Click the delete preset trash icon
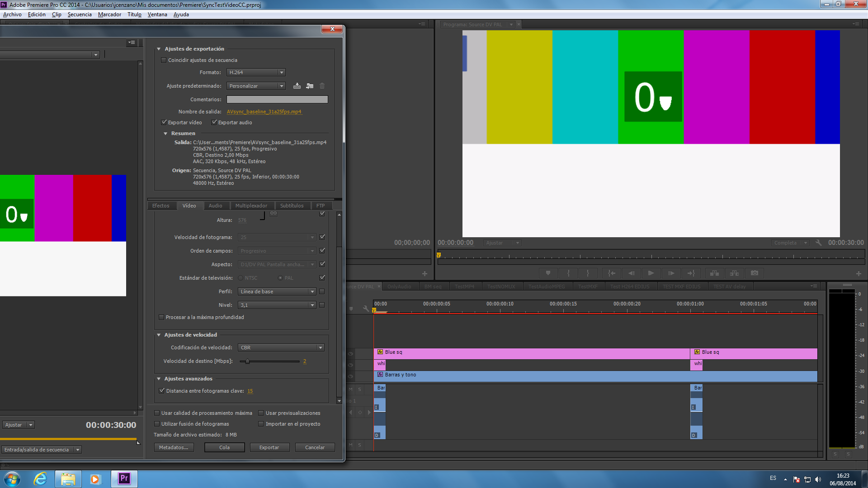The height and width of the screenshot is (488, 868). 322,86
